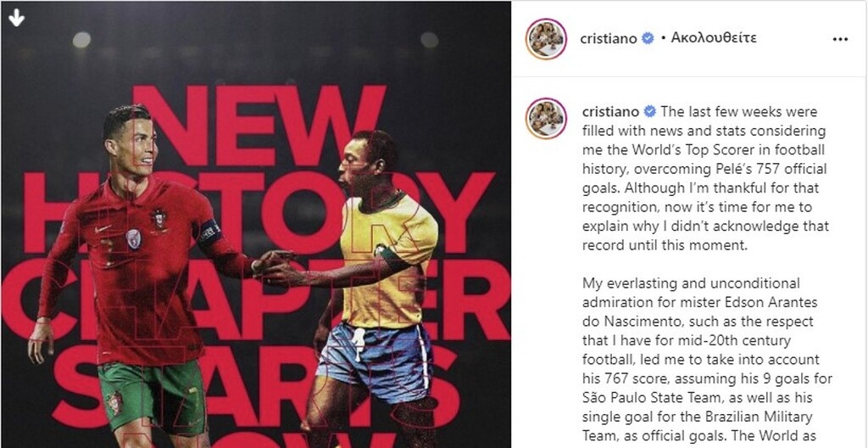The image size is (868, 448).
Task: Open the header cristiano profile picture
Action: coord(546,38)
